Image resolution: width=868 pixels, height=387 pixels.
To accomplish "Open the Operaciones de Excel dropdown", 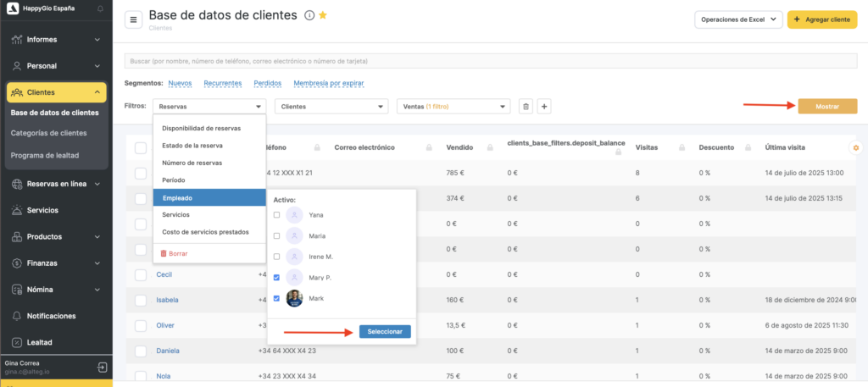I will (737, 19).
